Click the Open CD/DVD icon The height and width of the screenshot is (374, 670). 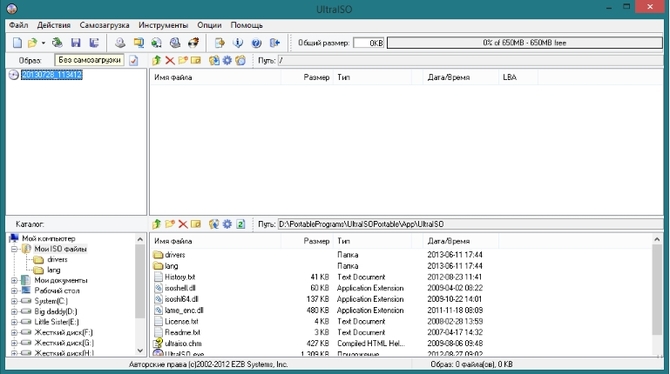57,43
